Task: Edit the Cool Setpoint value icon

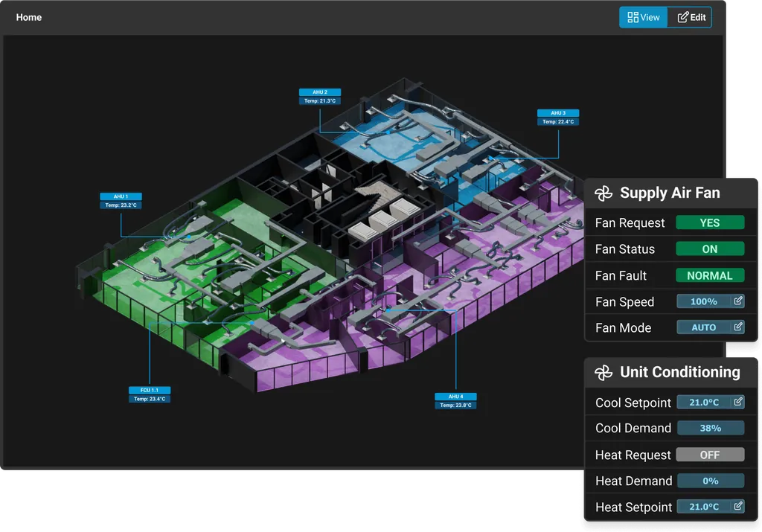Action: coord(738,402)
